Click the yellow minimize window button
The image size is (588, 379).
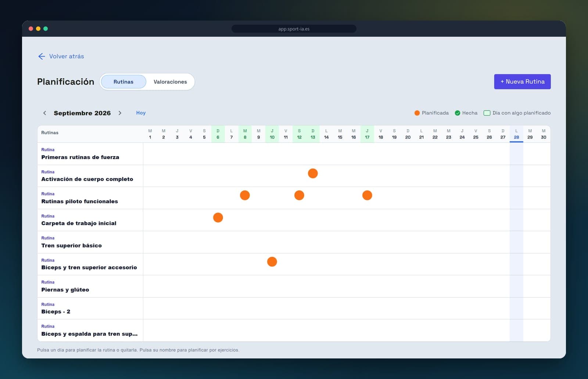pos(38,29)
